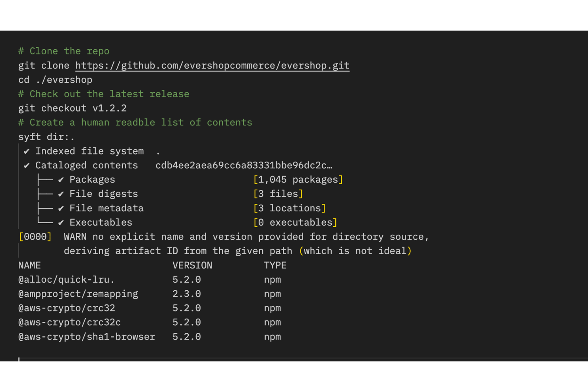Select the '0 executables' count
The image size is (588, 392).
295,223
